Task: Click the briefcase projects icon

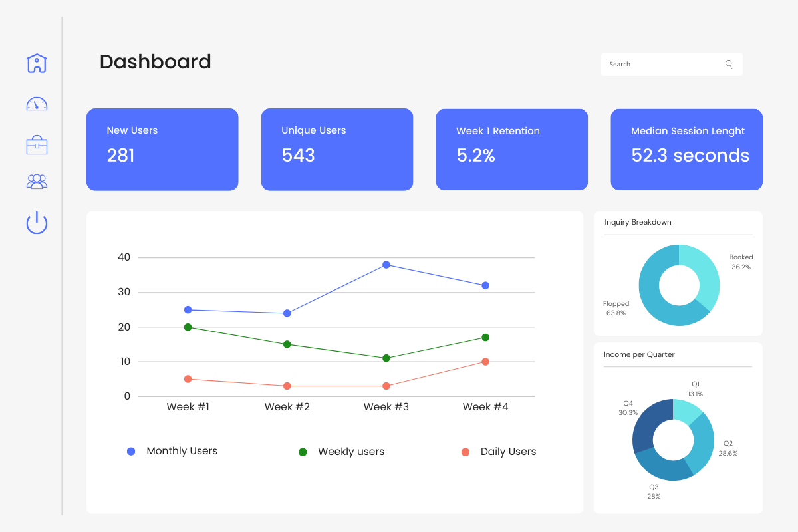Action: pyautogui.click(x=37, y=144)
